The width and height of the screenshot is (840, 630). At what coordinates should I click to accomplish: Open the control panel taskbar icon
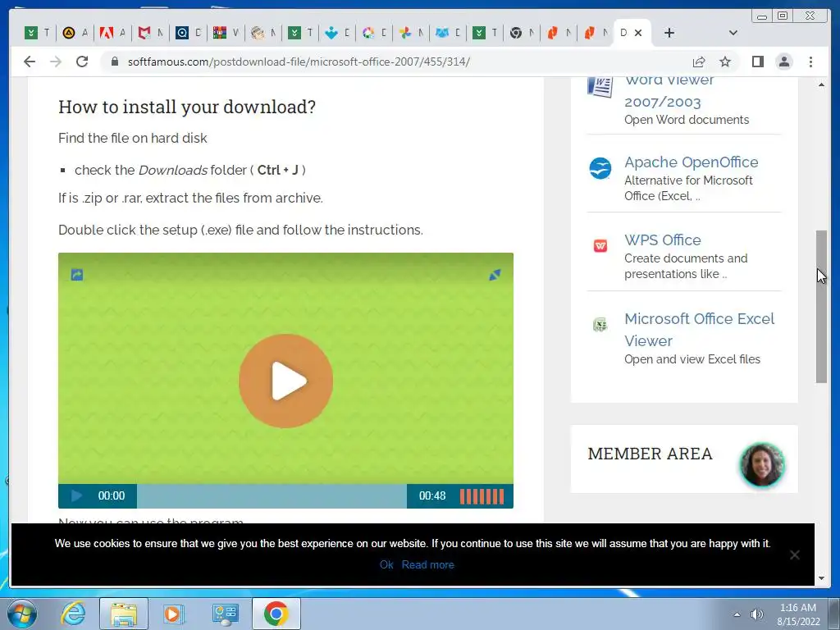click(x=225, y=614)
